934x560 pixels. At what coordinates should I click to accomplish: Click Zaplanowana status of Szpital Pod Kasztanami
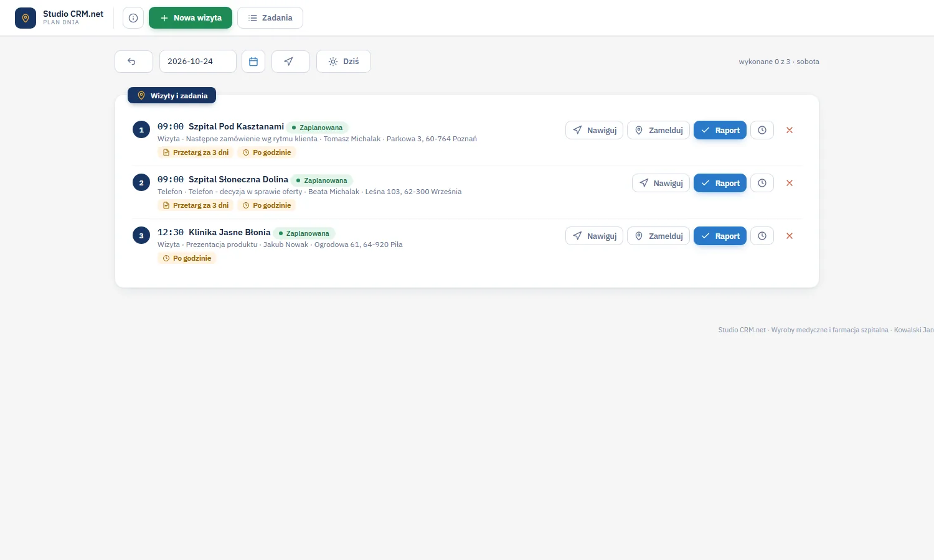(x=317, y=128)
